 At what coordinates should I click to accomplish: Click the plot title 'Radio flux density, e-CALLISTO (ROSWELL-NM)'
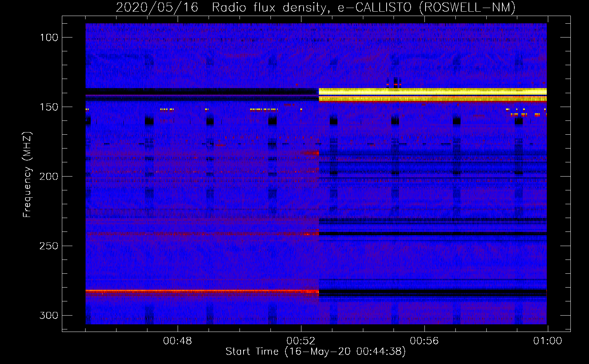pyautogui.click(x=364, y=7)
